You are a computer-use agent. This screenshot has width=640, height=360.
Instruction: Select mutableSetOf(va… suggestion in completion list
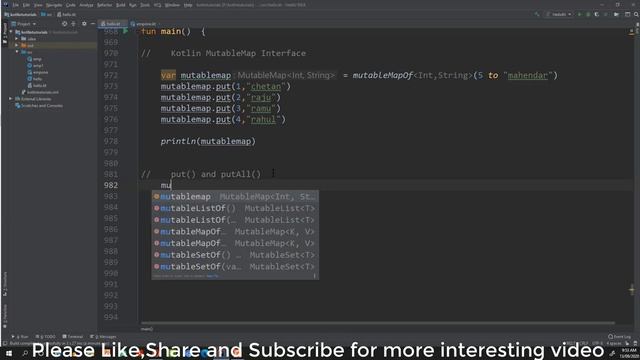click(x=235, y=267)
